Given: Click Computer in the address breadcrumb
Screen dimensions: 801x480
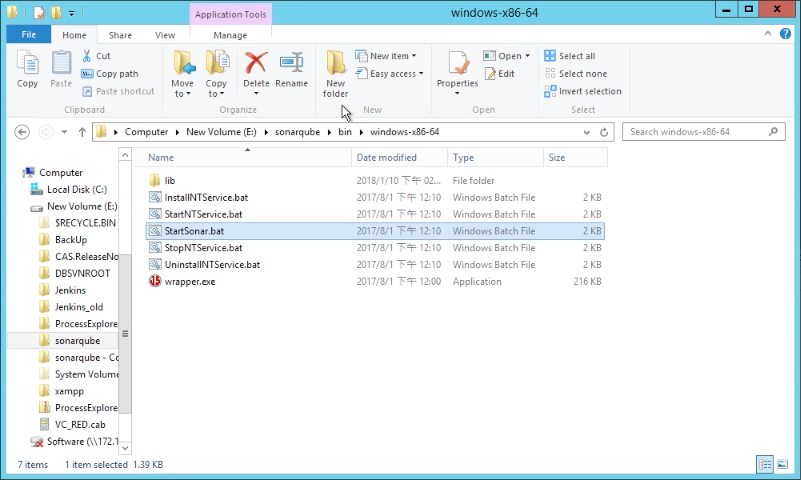Looking at the screenshot, I should (146, 132).
